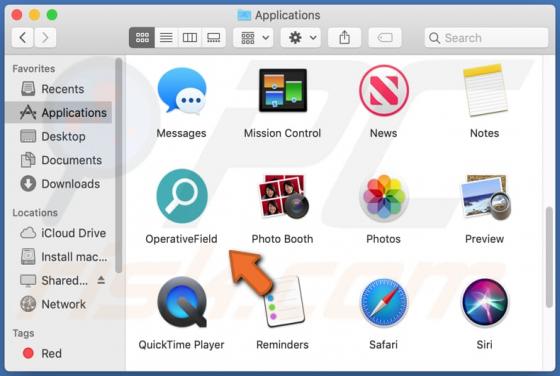Viewport: 560px width, 376px height.
Task: Click the Messages label text
Action: pos(181,133)
